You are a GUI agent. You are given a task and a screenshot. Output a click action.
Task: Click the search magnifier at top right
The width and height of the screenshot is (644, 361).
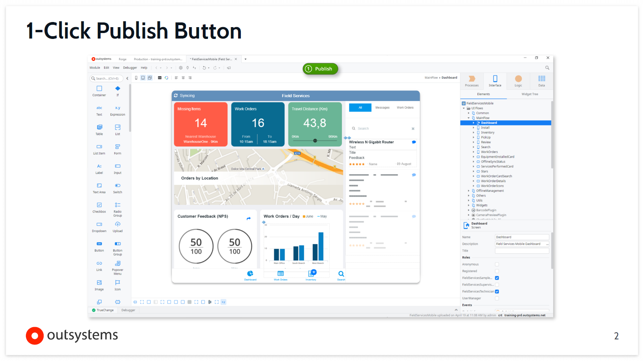[x=547, y=68]
